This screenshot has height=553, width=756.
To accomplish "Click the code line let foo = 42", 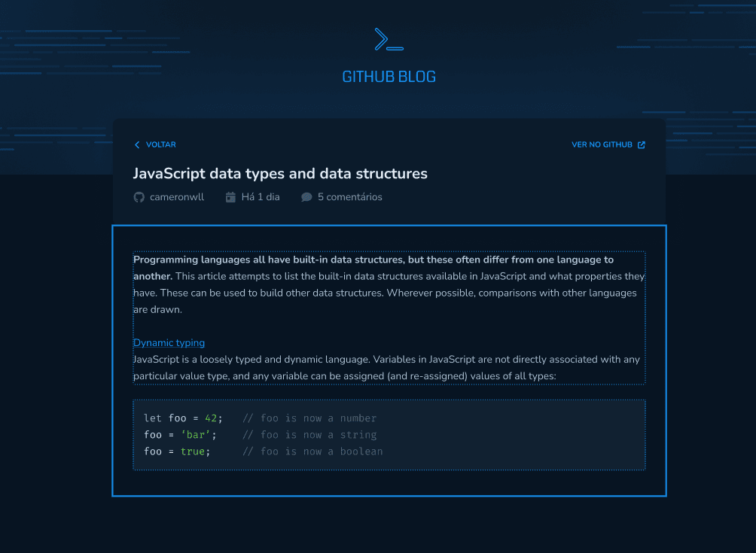I will click(183, 418).
